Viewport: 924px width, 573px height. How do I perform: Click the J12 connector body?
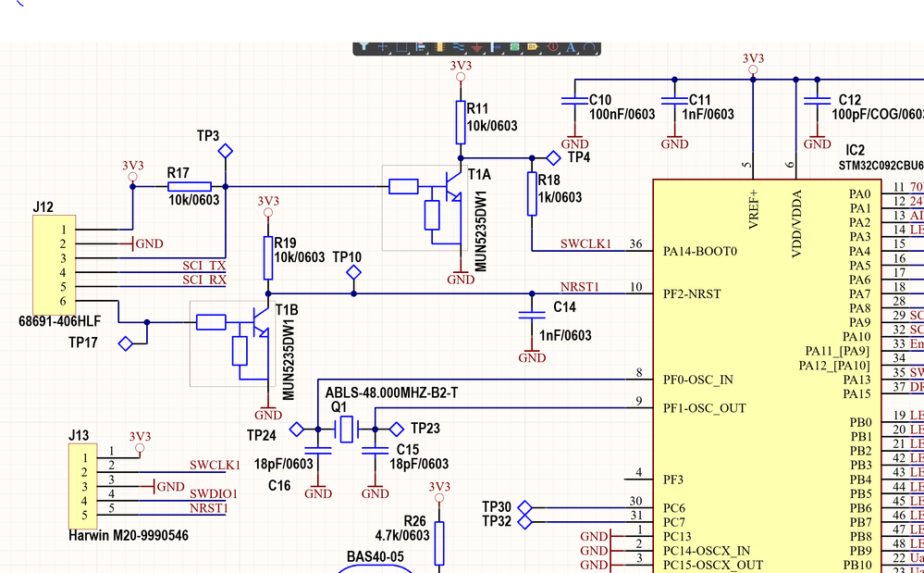pyautogui.click(x=55, y=266)
